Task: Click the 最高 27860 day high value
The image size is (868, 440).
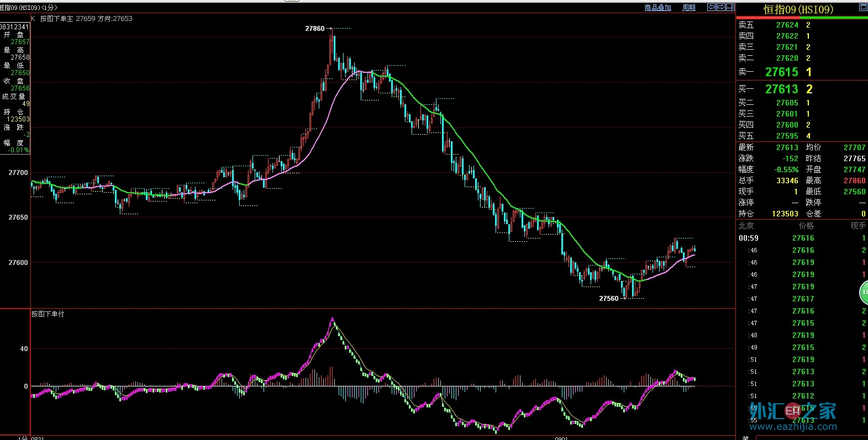Action: click(x=854, y=181)
